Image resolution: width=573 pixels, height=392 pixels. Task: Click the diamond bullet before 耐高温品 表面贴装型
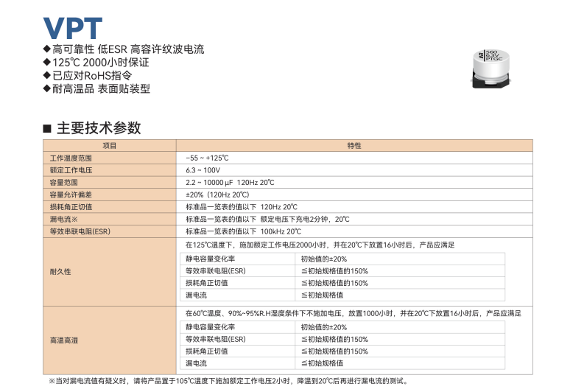(x=47, y=89)
